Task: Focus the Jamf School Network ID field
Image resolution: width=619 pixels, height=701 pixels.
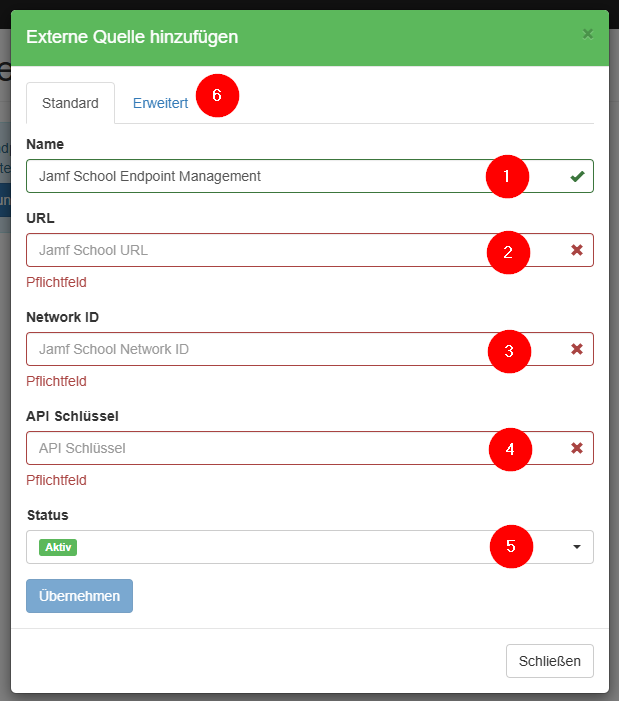Action: [250, 349]
